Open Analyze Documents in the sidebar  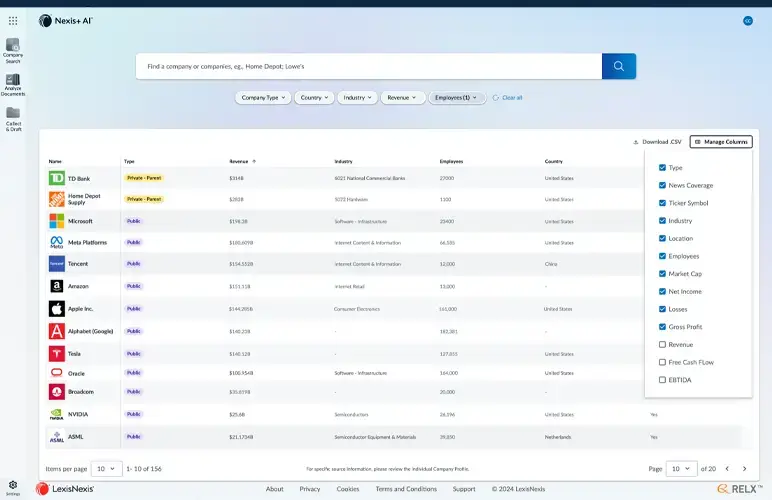click(x=13, y=84)
